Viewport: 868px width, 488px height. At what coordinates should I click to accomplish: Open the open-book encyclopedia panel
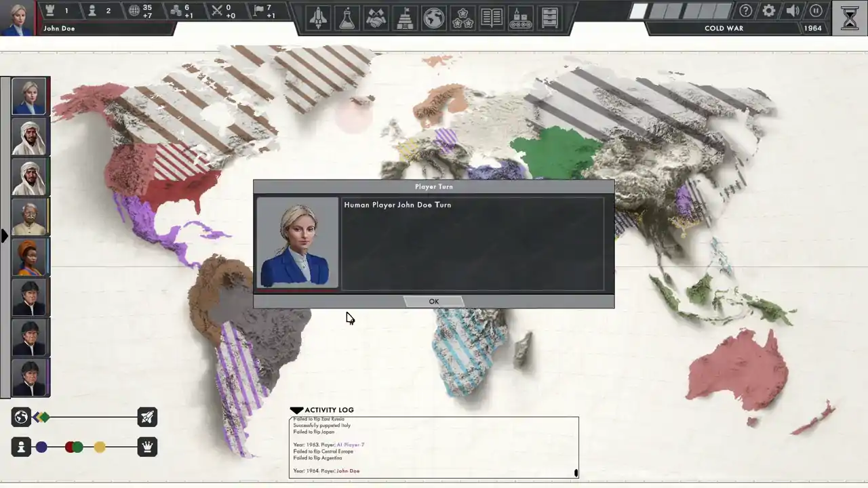pos(492,17)
